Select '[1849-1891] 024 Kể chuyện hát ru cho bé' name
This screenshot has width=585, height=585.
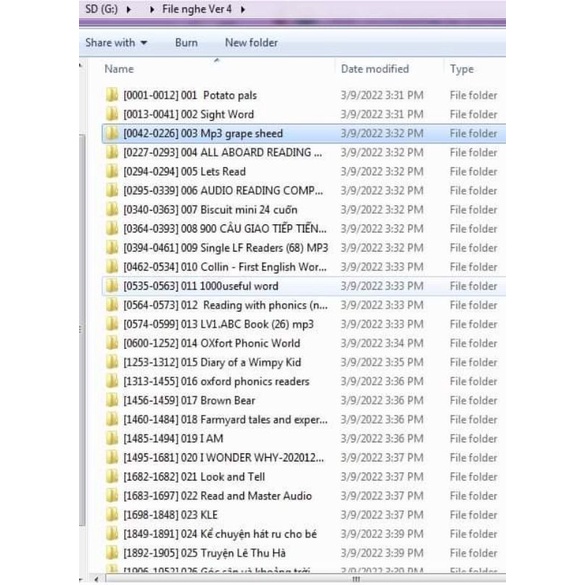tap(220, 534)
